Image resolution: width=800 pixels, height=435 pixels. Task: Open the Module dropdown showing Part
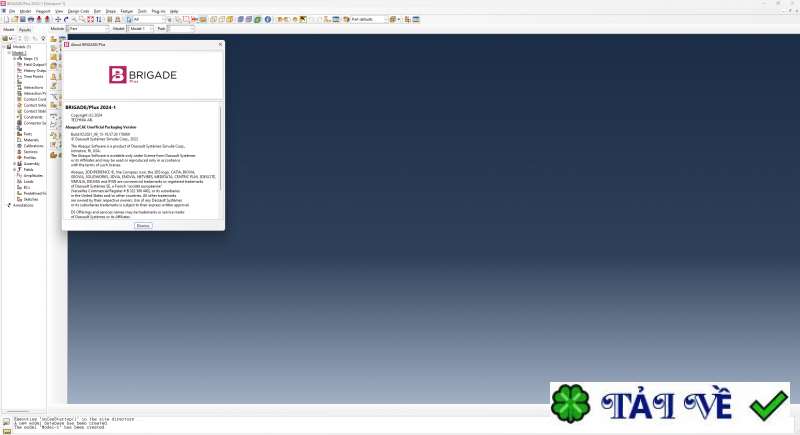pos(87,29)
